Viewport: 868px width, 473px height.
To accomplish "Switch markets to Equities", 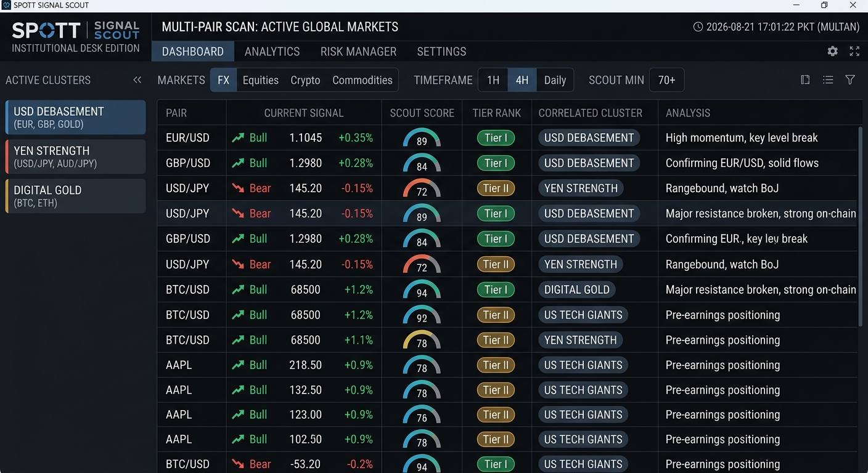I will pos(261,80).
